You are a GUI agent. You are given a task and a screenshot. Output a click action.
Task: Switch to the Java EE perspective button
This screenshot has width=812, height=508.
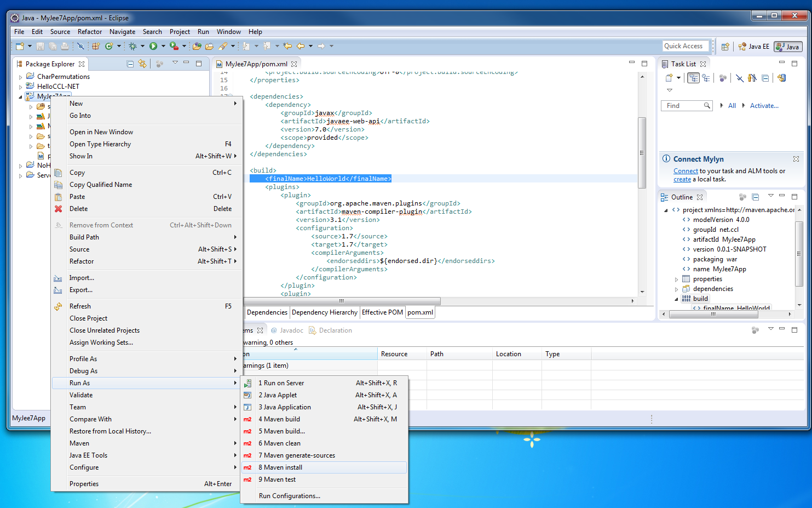[753, 47]
